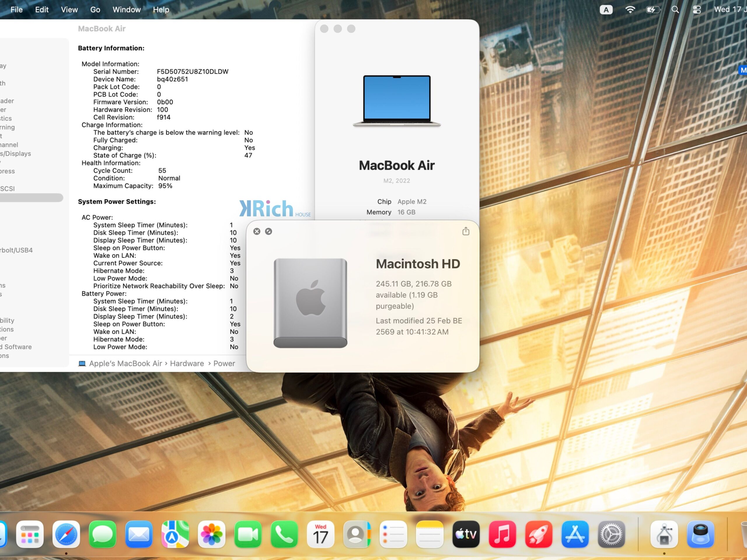Click the M2, 2022 subtitle
Viewport: 747px width, 560px height.
pos(397,181)
